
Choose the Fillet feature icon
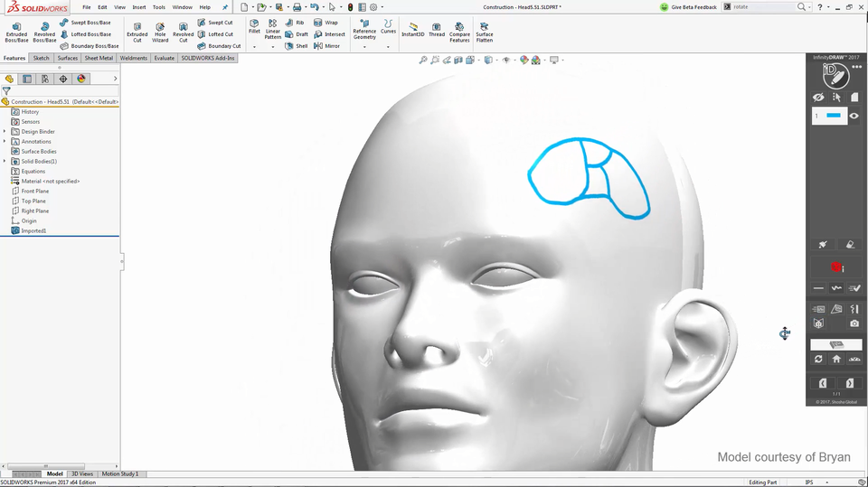(254, 27)
